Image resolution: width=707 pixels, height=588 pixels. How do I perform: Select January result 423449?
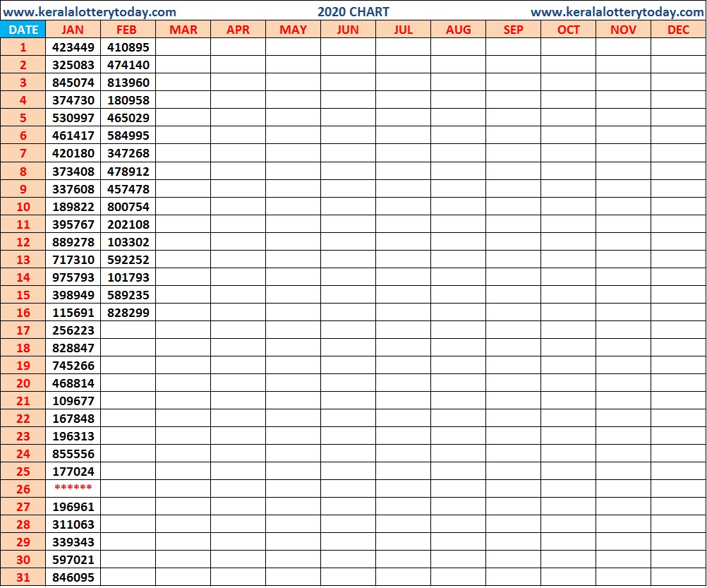tap(72, 47)
